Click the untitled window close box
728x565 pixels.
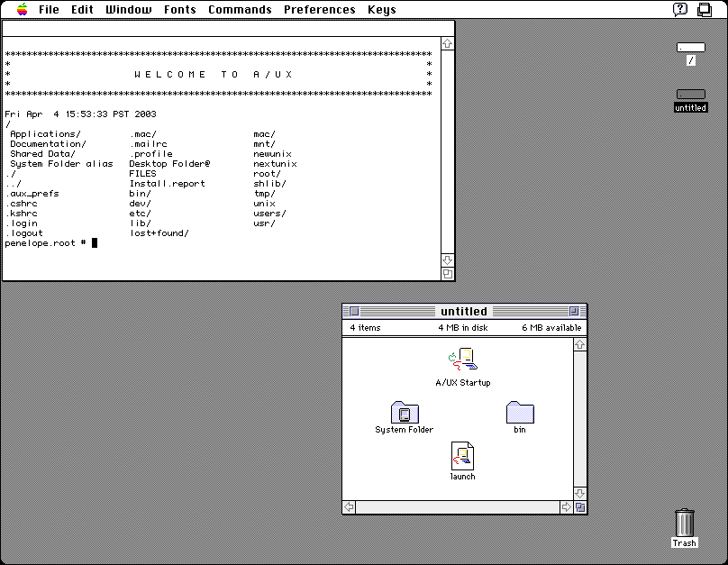[354, 312]
